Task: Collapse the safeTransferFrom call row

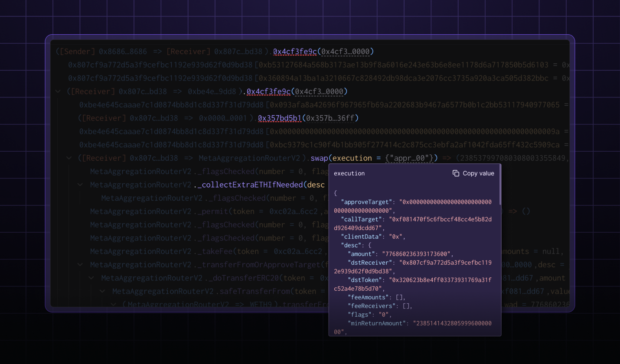Action: (x=102, y=291)
